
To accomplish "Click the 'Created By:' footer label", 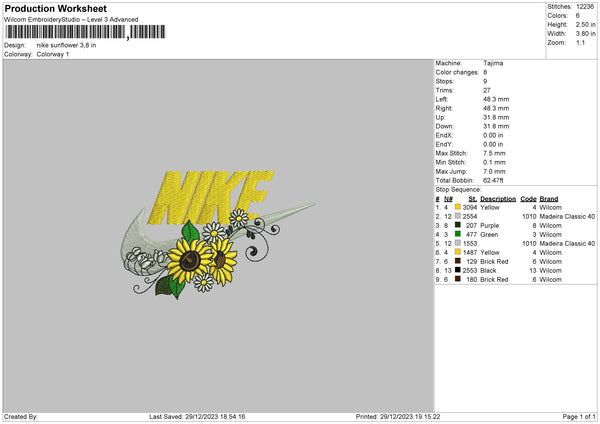I will tap(21, 417).
